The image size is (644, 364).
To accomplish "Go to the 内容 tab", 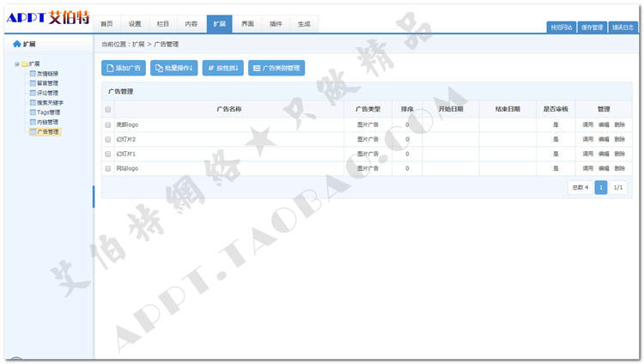I will click(x=191, y=24).
